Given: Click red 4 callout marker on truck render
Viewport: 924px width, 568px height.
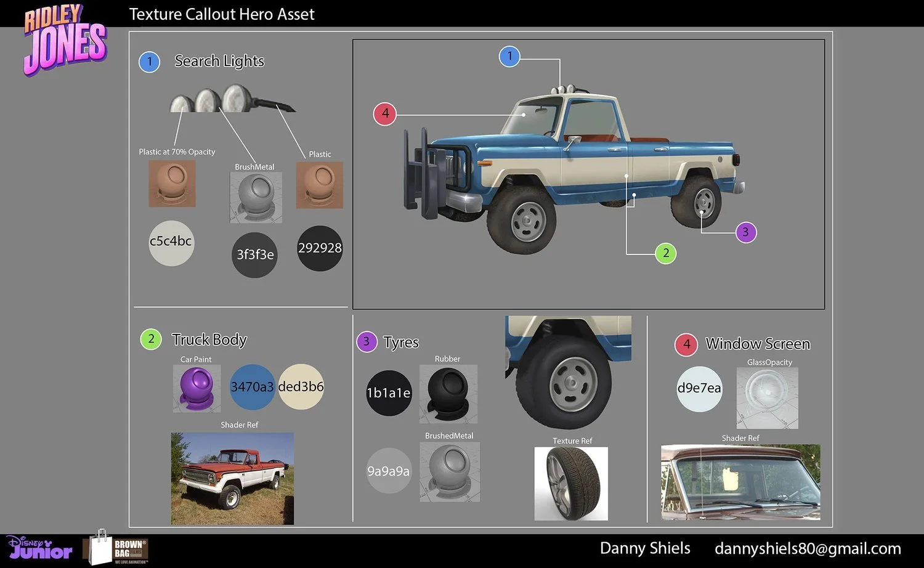Looking at the screenshot, I should point(385,113).
